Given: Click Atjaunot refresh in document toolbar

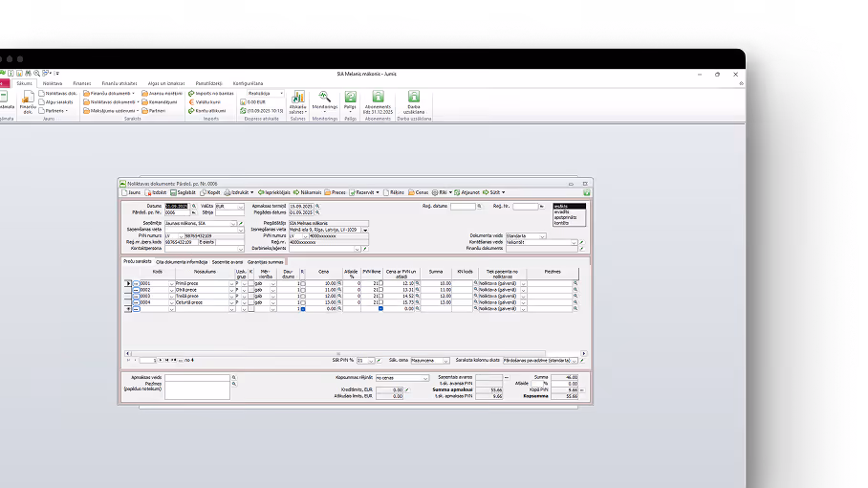Looking at the screenshot, I should (x=467, y=192).
